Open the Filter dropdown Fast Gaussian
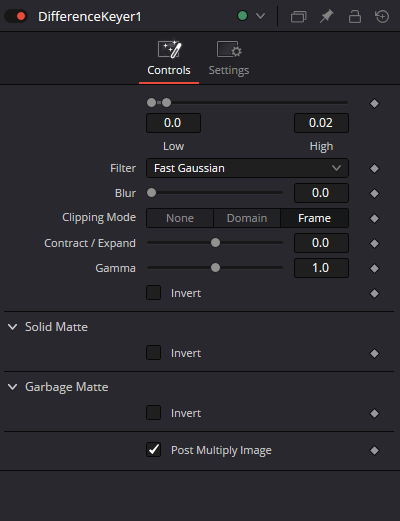 (x=247, y=168)
